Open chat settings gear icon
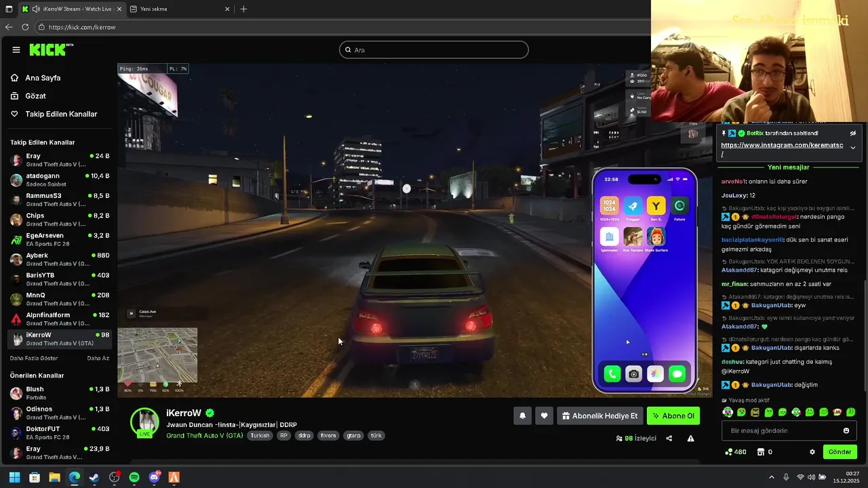 click(812, 452)
